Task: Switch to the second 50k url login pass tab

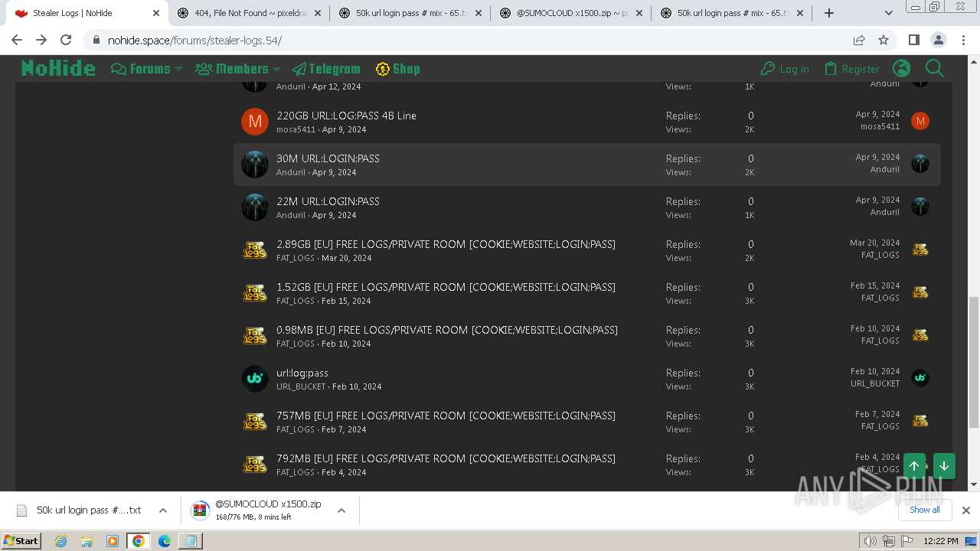Action: pyautogui.click(x=731, y=13)
